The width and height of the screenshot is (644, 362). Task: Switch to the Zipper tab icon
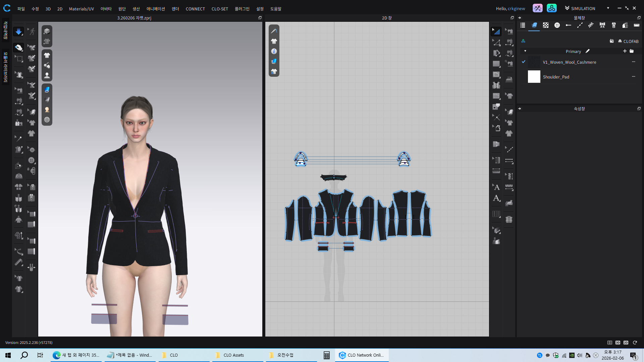click(613, 25)
